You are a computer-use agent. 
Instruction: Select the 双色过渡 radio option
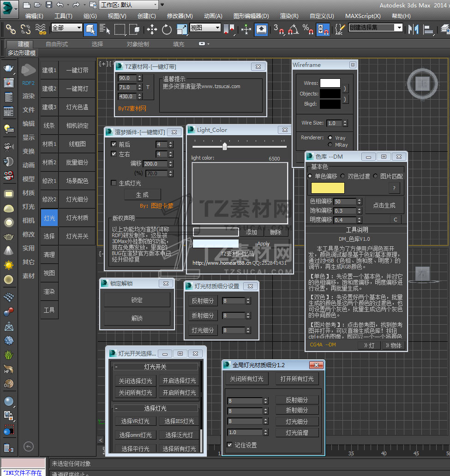pos(343,176)
